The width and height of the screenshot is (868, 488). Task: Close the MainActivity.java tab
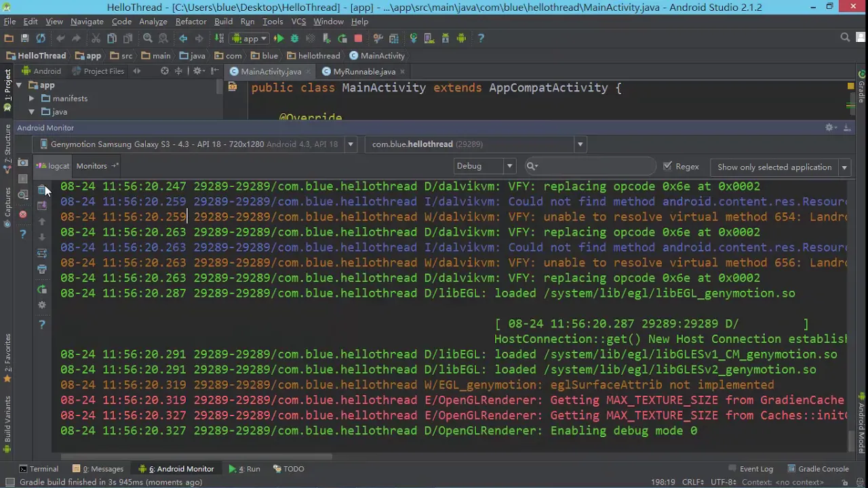click(x=307, y=72)
